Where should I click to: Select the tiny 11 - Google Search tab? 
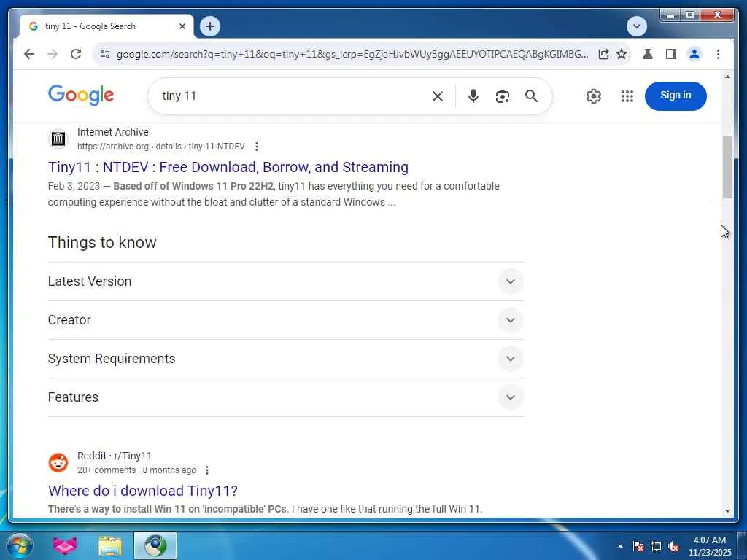point(107,26)
